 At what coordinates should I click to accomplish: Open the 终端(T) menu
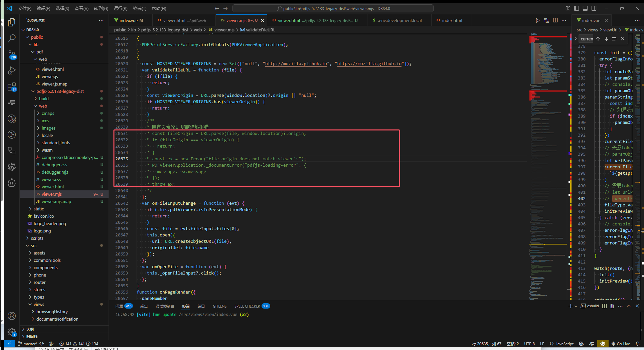click(140, 8)
